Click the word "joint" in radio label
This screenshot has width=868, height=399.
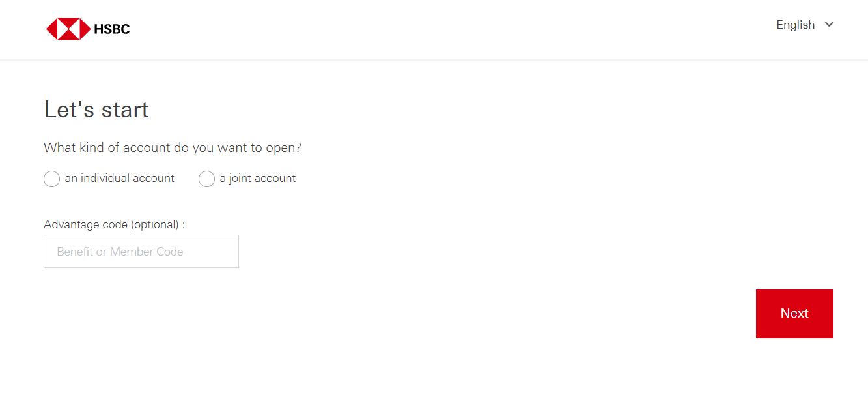coord(240,179)
